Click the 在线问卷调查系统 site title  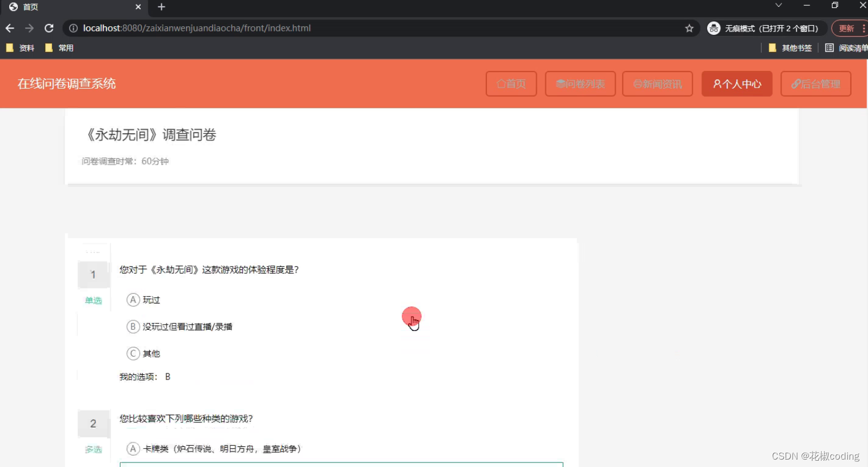click(66, 83)
